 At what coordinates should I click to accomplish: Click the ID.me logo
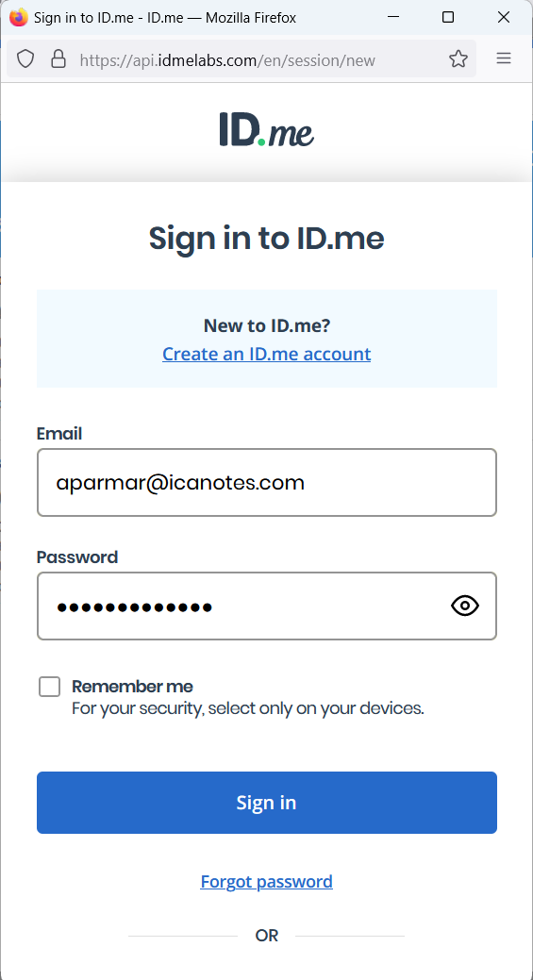click(266, 129)
